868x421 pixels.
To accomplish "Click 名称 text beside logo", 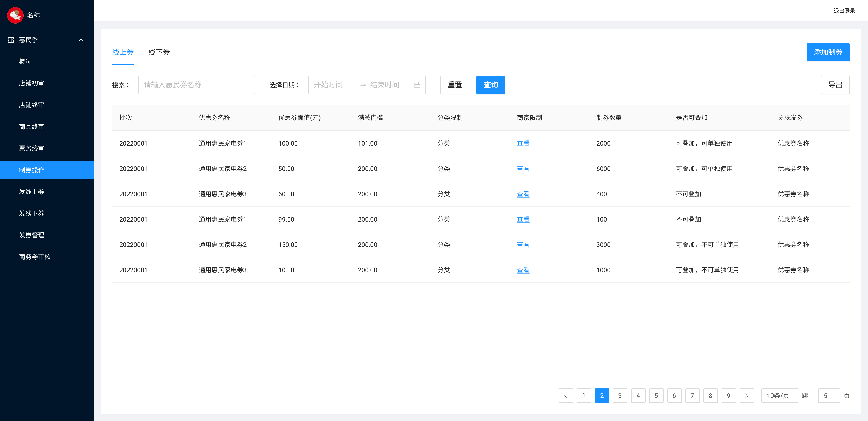I will click(x=33, y=15).
